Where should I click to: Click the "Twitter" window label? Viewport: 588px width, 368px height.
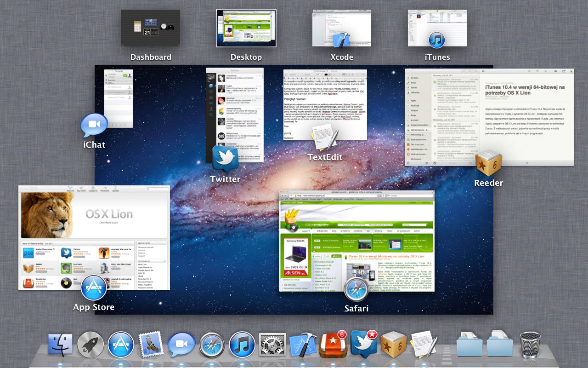point(225,179)
